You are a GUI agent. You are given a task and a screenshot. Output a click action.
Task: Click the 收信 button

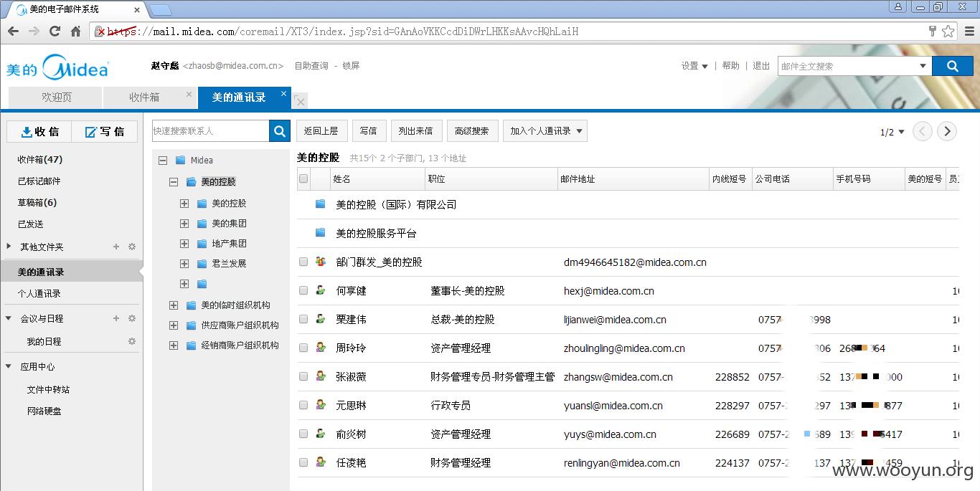[x=39, y=131]
